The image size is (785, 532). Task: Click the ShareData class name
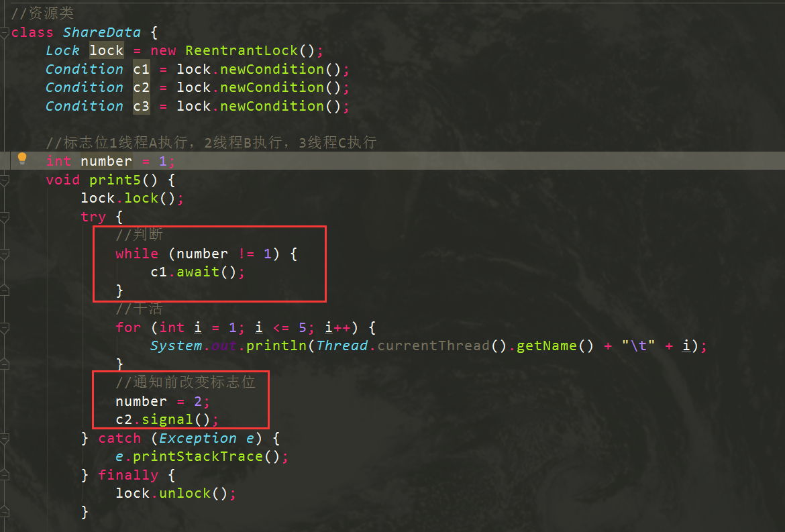(x=101, y=32)
